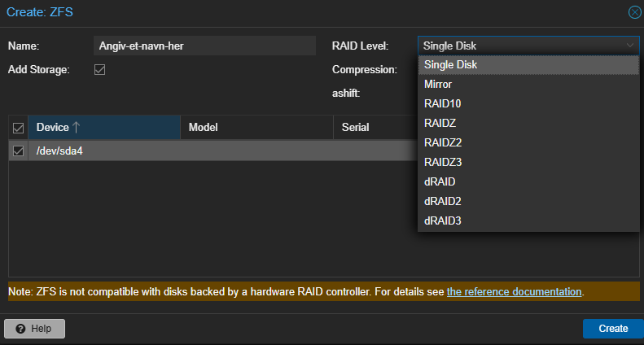Pick dRAID from the options
The height and width of the screenshot is (345, 644).
coord(528,182)
